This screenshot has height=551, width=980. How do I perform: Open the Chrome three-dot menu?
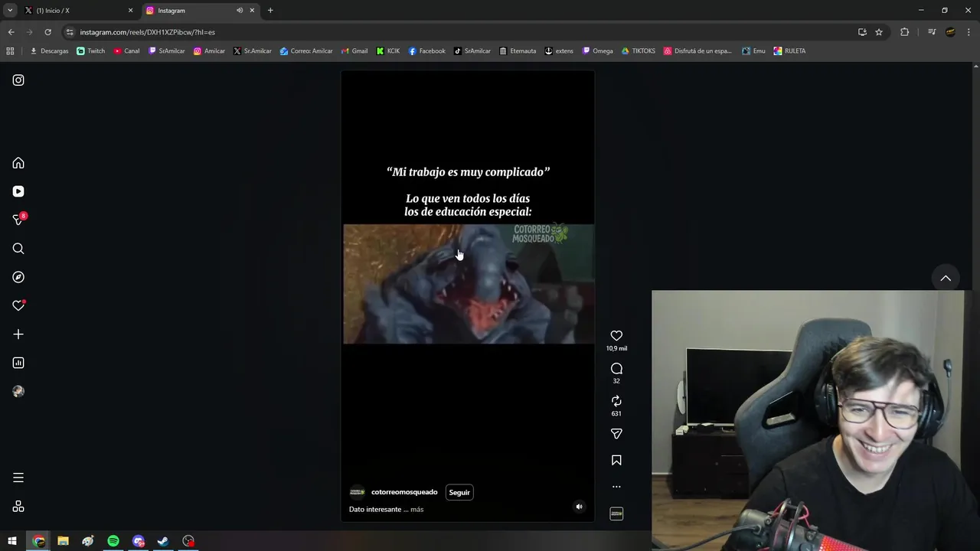(969, 32)
